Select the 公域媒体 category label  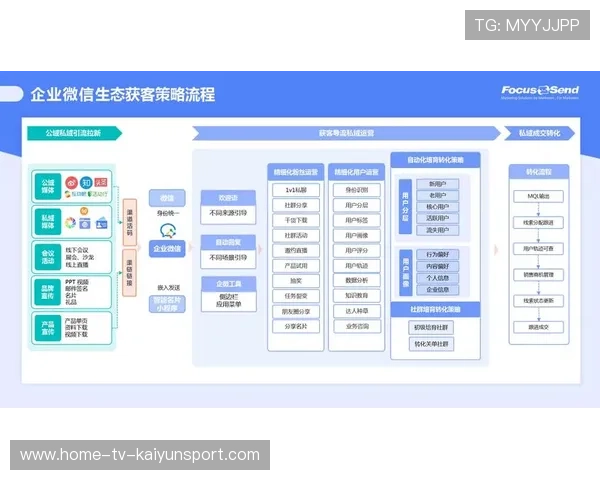[48, 186]
